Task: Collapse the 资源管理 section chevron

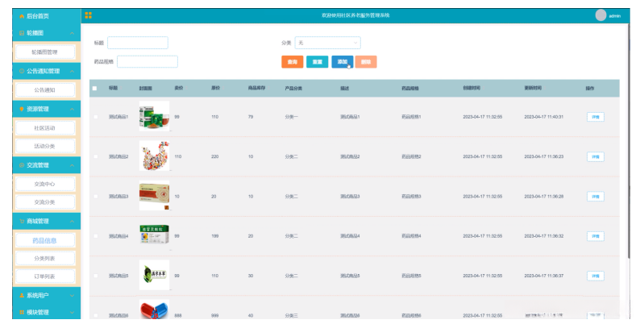Action: [x=72, y=109]
